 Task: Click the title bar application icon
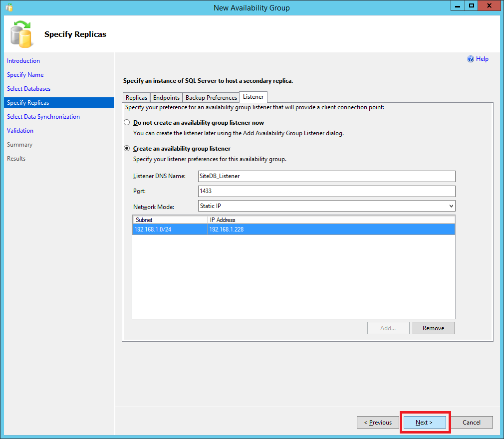coord(9,7)
